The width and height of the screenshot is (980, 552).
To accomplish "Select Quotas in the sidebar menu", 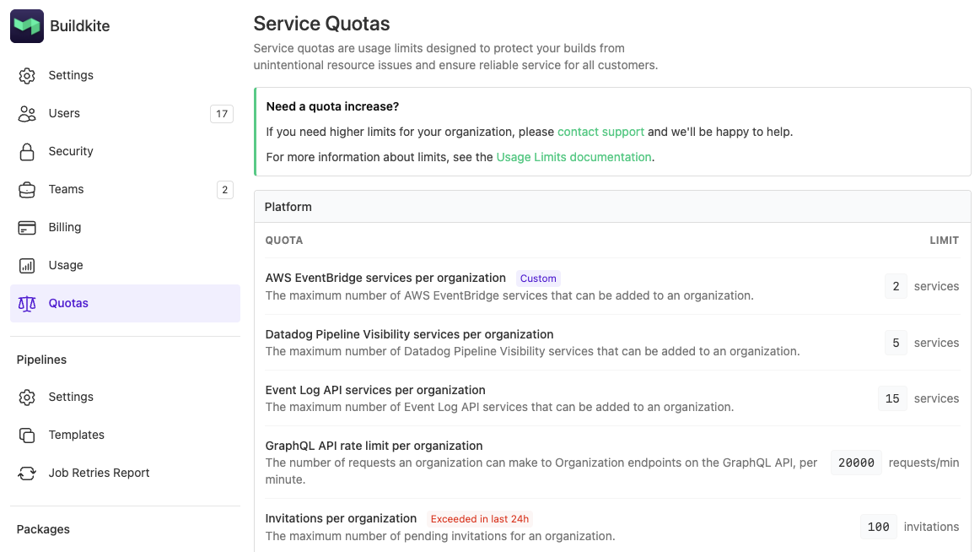I will coord(68,303).
